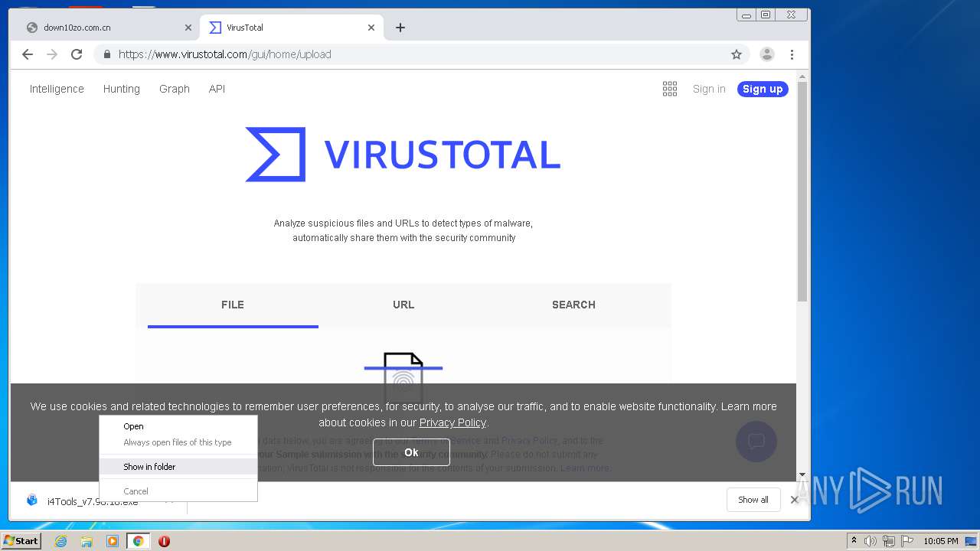Click the scrollbar up arrow
This screenshot has width=980, height=551.
click(802, 77)
